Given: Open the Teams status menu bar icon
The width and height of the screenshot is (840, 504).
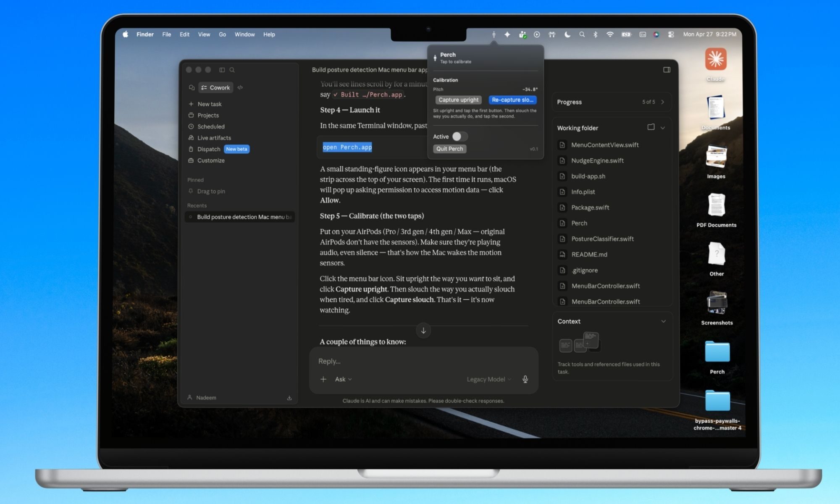Looking at the screenshot, I should click(x=522, y=34).
